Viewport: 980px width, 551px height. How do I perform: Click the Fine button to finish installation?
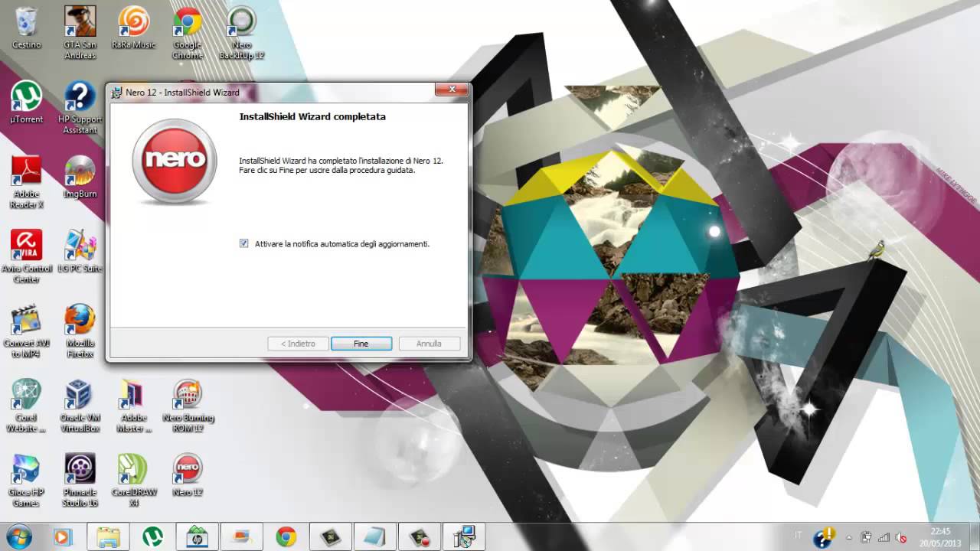pos(361,344)
